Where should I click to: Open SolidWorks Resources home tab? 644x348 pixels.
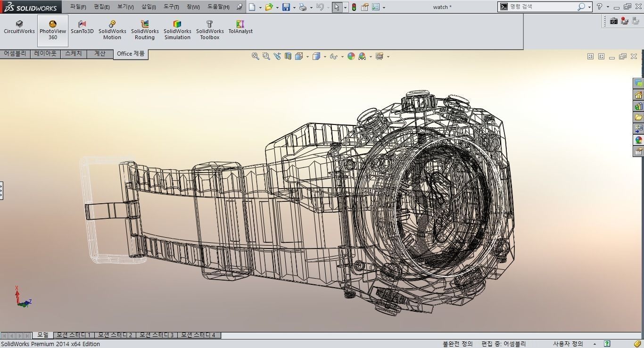(x=638, y=95)
